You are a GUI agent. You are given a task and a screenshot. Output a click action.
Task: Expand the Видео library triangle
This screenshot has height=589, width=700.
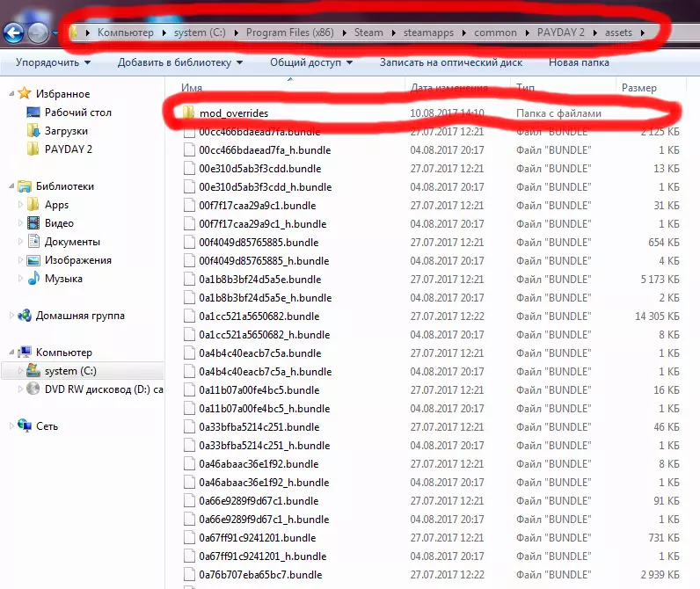pos(20,222)
